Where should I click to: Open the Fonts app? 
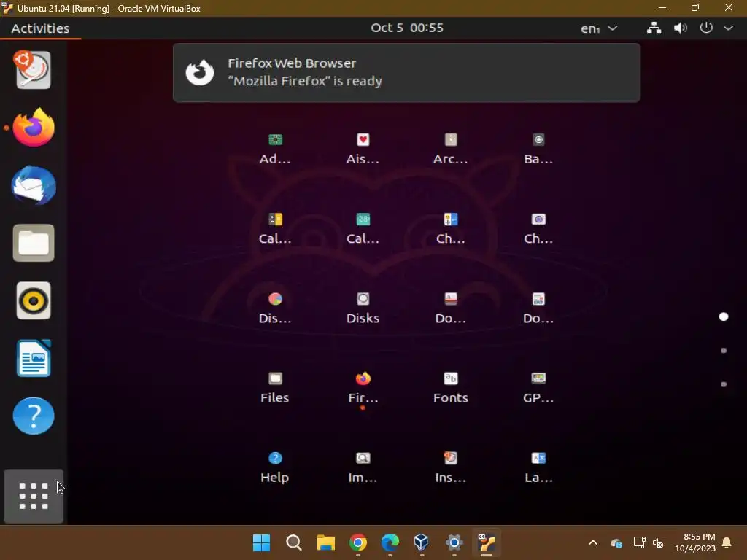click(x=450, y=387)
